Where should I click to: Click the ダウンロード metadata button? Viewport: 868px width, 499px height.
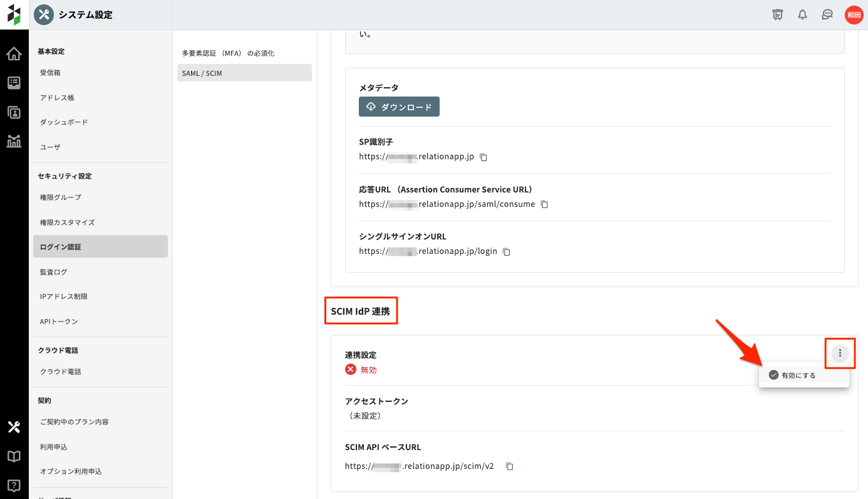point(399,107)
